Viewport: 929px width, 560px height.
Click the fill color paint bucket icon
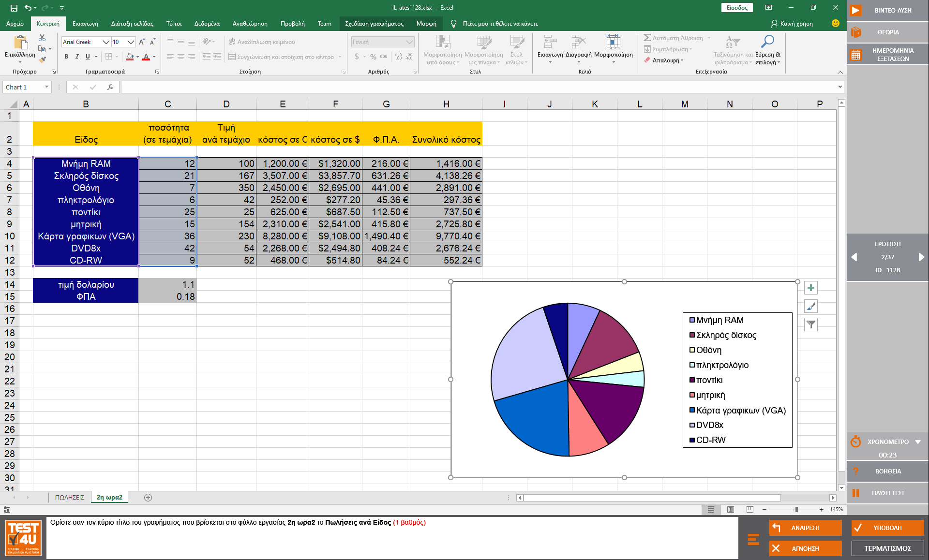pos(130,57)
